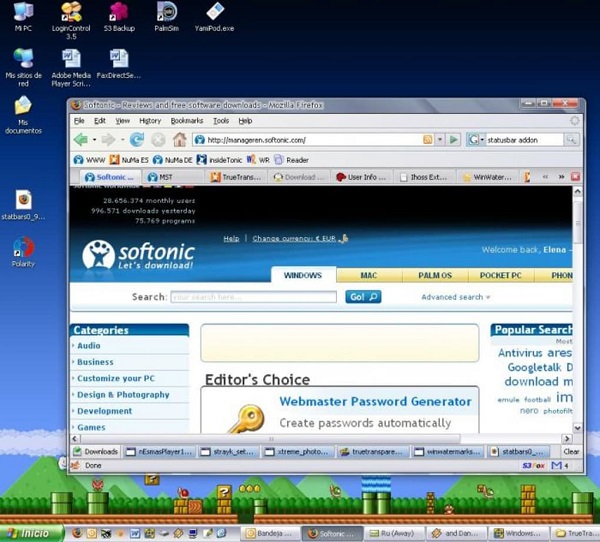Viewport: 600px width, 542px height.
Task: Click the Firefox Reload button
Action: (x=136, y=140)
